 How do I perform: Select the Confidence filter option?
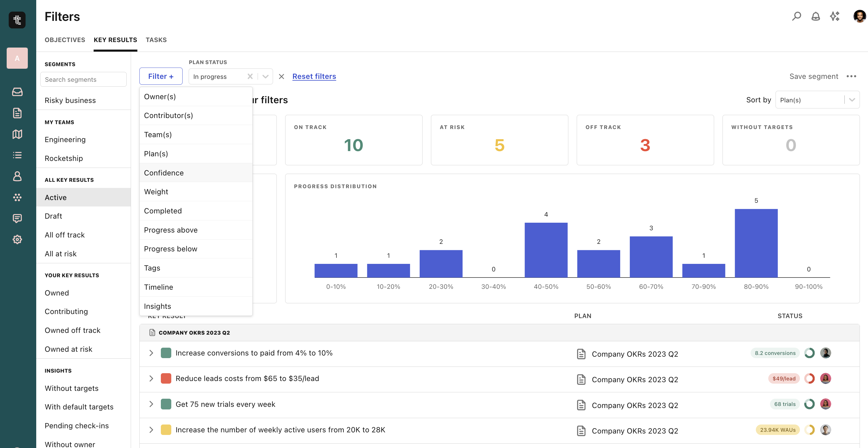(x=164, y=173)
